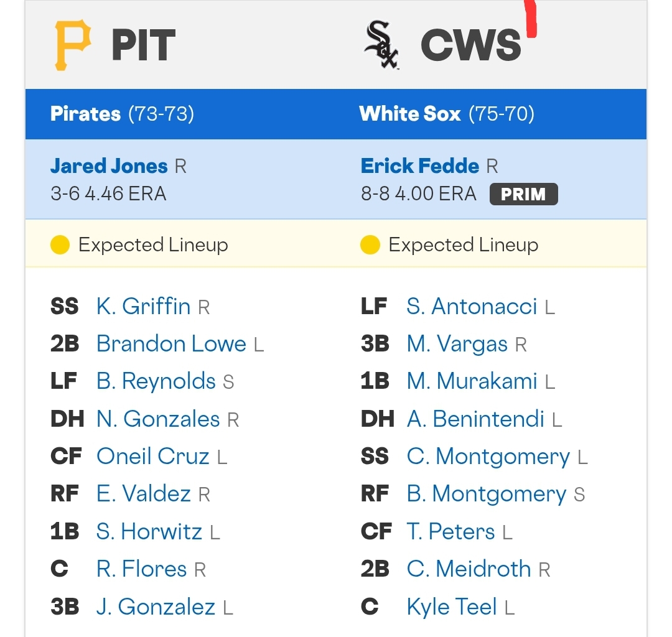672x637 pixels.
Task: Select Oneil Cruz in the lineup
Action: click(x=152, y=456)
